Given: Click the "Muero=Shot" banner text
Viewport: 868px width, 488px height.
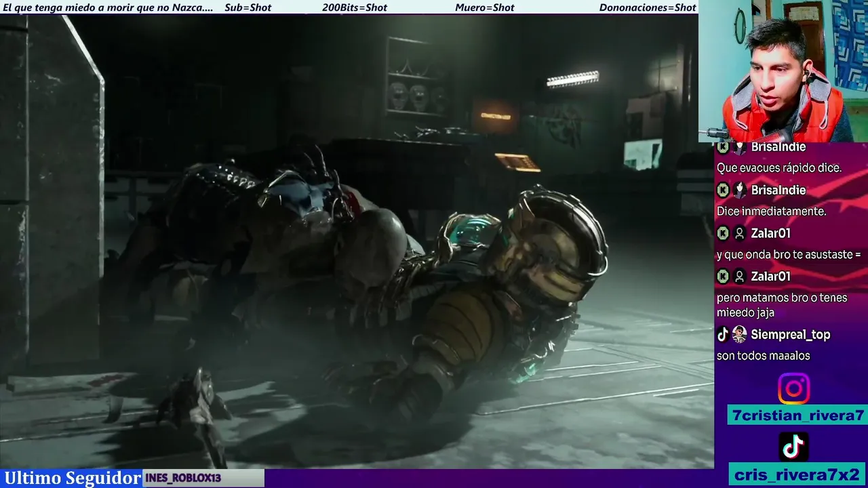Looking at the screenshot, I should [484, 7].
